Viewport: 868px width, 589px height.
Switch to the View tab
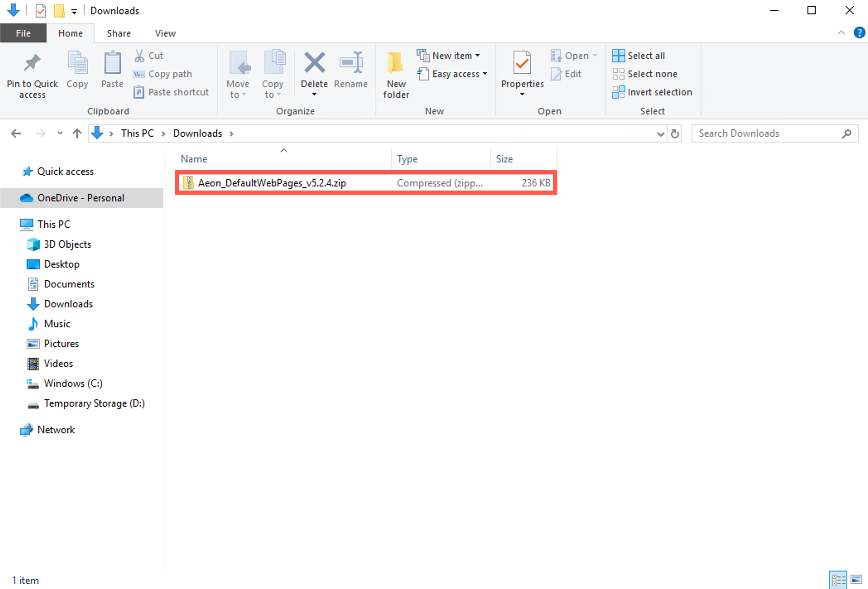[164, 33]
